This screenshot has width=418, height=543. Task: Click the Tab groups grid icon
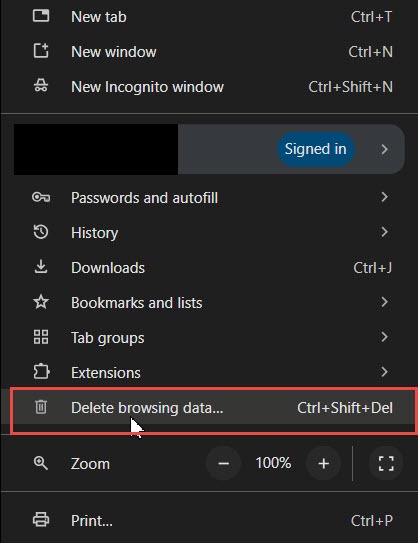41,337
